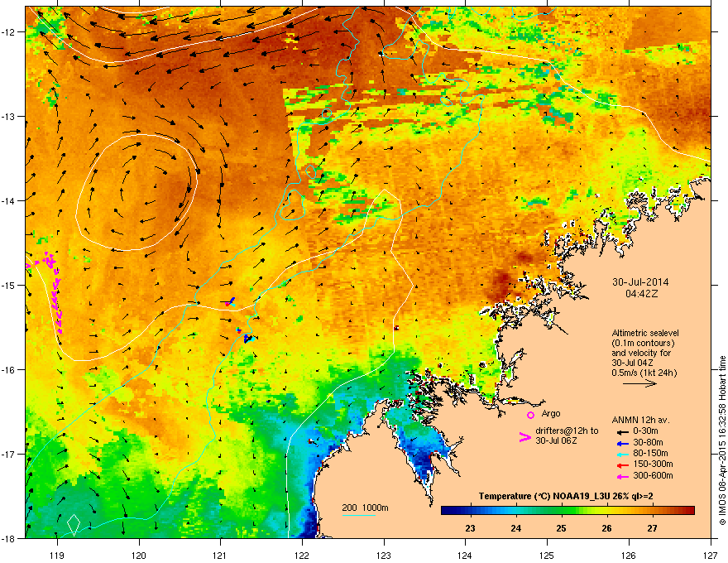This screenshot has height=563, width=728.
Task: Select the blue 30-80m ANMN arrow symbol
Action: pyautogui.click(x=622, y=443)
